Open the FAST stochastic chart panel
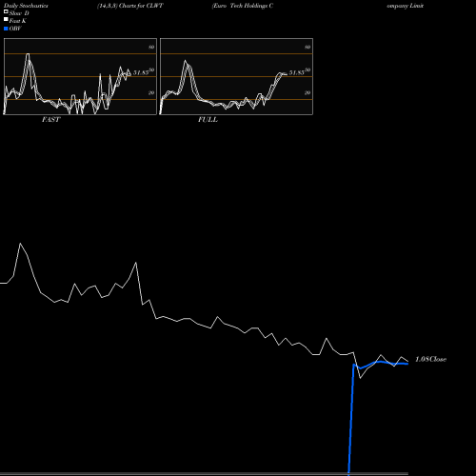Viewport: 476px width, 476px height. [x=80, y=76]
